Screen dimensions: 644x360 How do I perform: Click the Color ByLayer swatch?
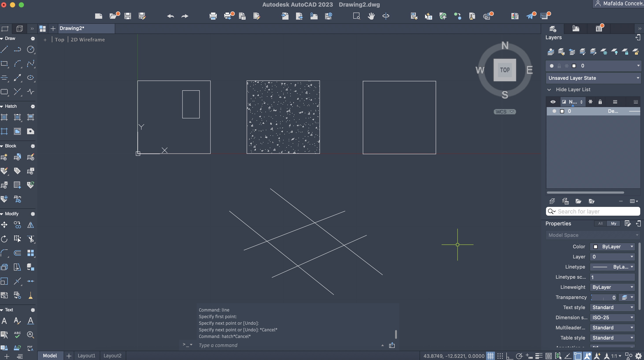[596, 247]
